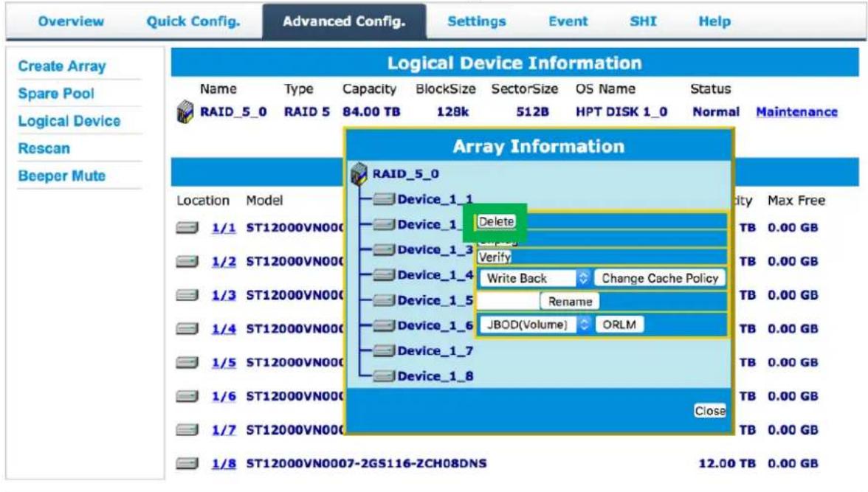868x492 pixels.
Task: Click disk icon for location 1/8
Action: (x=187, y=463)
